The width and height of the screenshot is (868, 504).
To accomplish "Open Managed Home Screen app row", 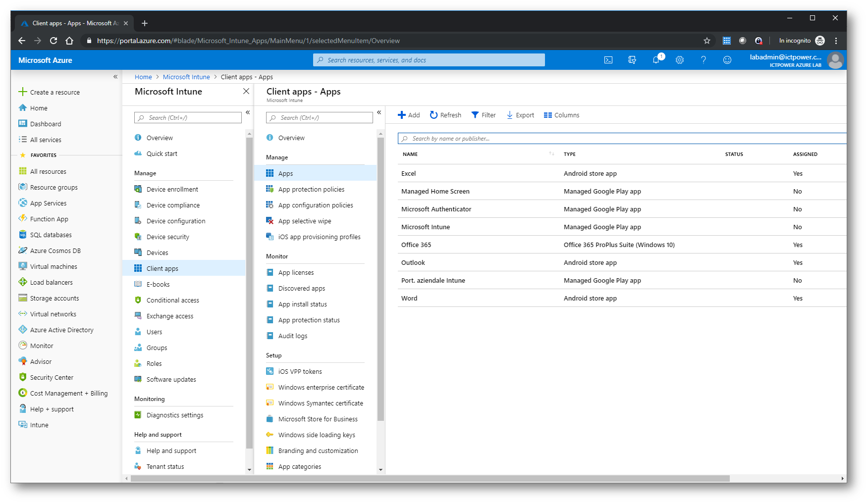I will tap(622, 191).
